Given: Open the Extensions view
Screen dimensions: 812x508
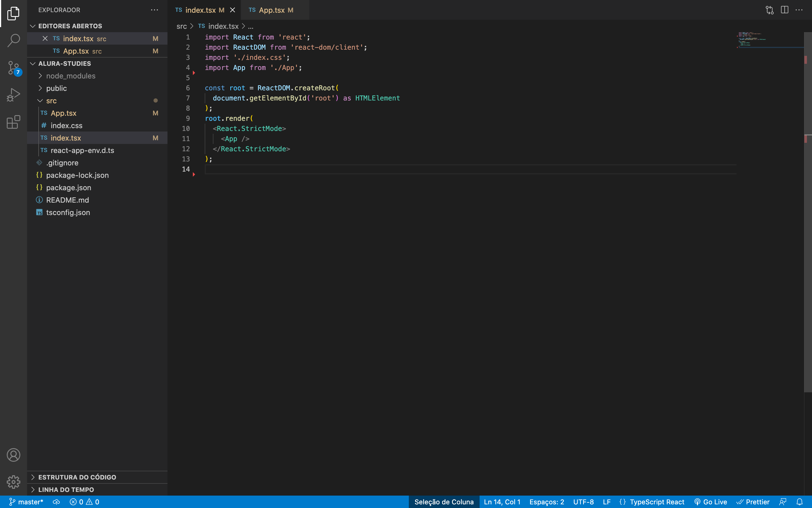Looking at the screenshot, I should (14, 122).
